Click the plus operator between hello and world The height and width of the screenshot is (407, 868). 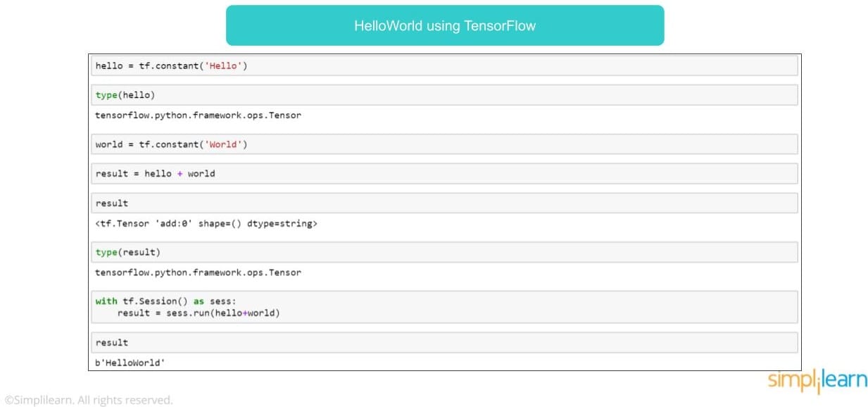[x=180, y=173]
